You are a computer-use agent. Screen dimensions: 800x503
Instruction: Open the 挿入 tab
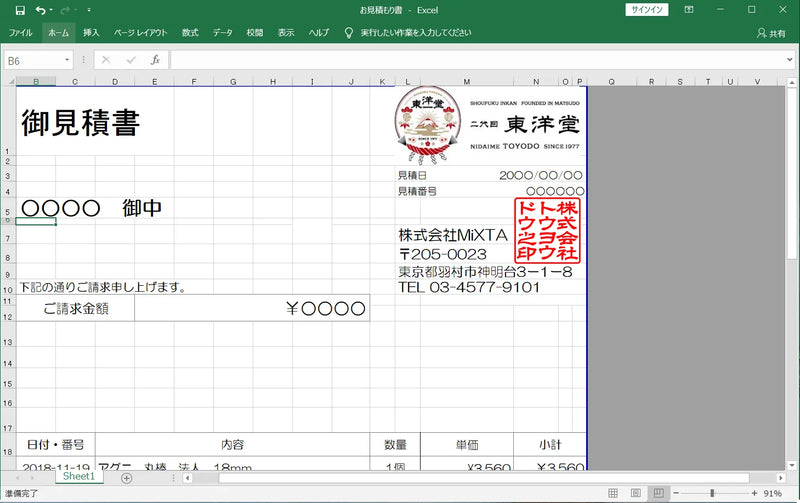(x=91, y=33)
